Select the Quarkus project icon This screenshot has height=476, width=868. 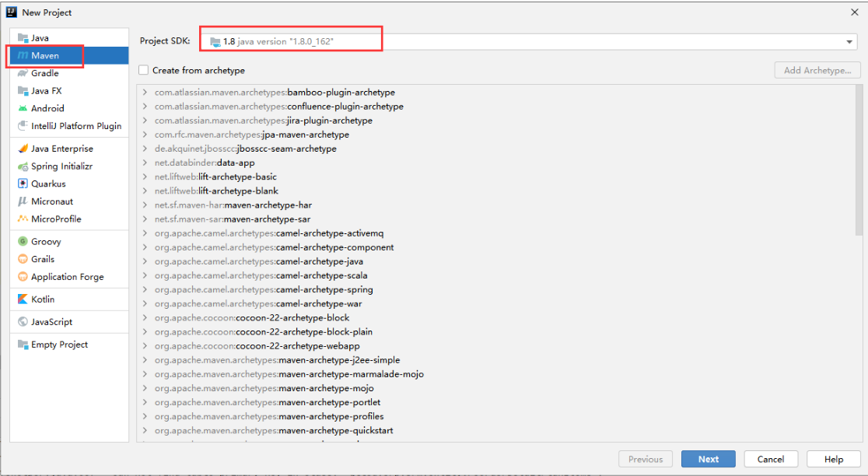click(23, 184)
